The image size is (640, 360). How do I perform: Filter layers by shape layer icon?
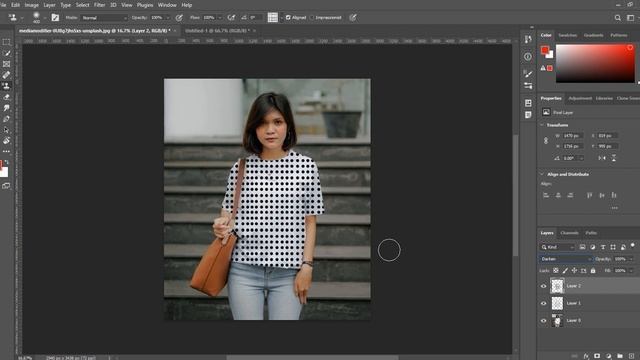coord(613,247)
